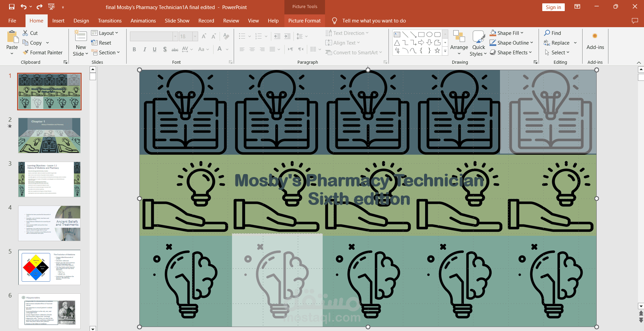This screenshot has height=331, width=644.
Task: Open the Comments pane icon
Action: [x=635, y=21]
